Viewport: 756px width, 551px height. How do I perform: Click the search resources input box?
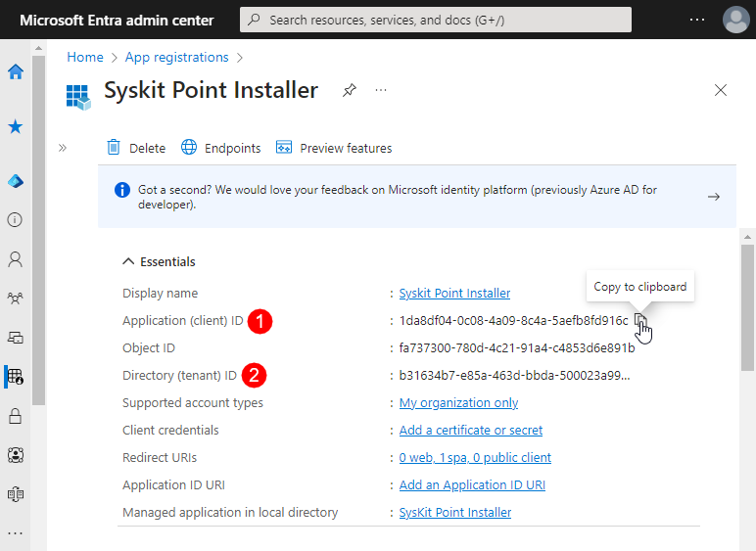point(436,20)
